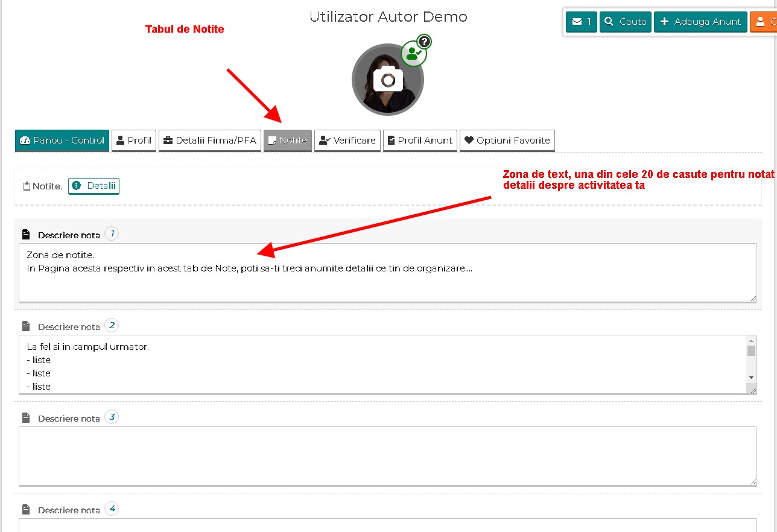Switch to the Panou - Control tab
This screenshot has height=532, width=777.
tap(62, 141)
